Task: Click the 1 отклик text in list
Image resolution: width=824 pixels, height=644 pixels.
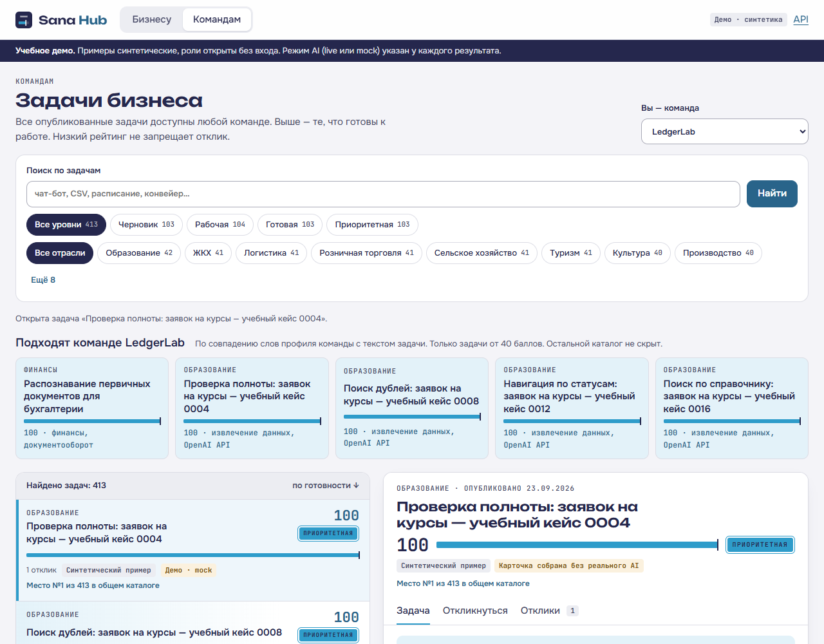Action: (x=41, y=570)
